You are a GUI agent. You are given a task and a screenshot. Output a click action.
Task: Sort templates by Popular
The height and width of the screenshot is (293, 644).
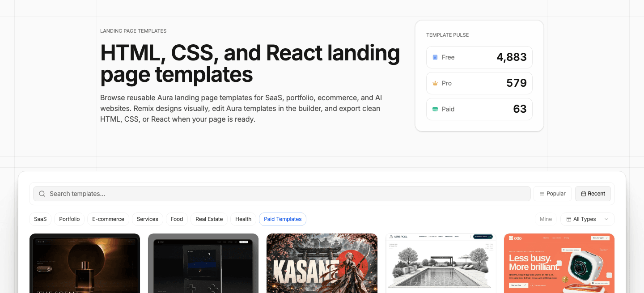(x=552, y=194)
